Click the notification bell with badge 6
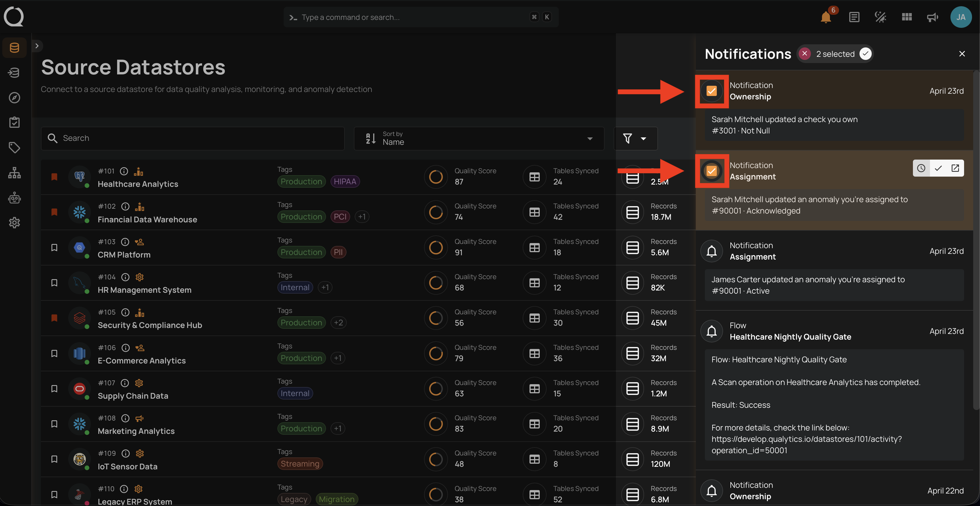 tap(826, 17)
